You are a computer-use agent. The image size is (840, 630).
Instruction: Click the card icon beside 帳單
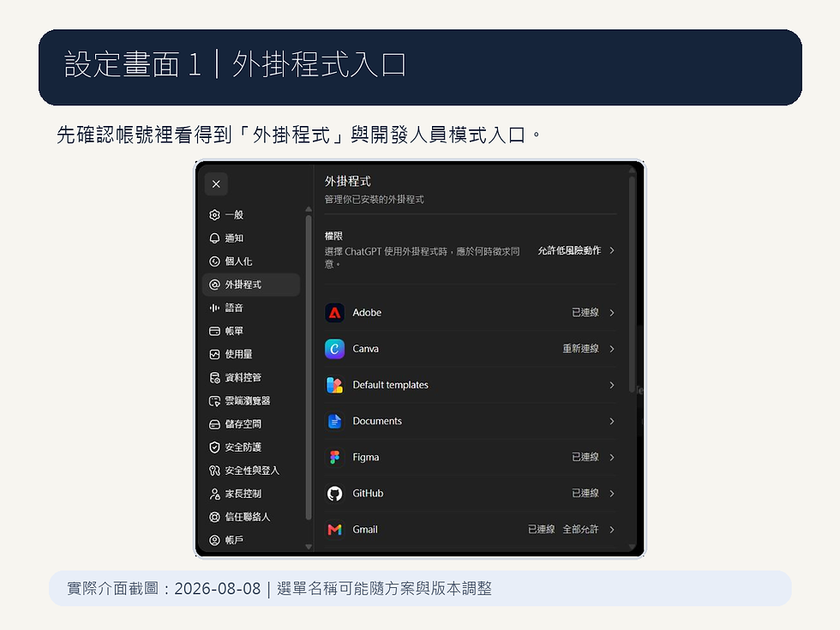214,331
